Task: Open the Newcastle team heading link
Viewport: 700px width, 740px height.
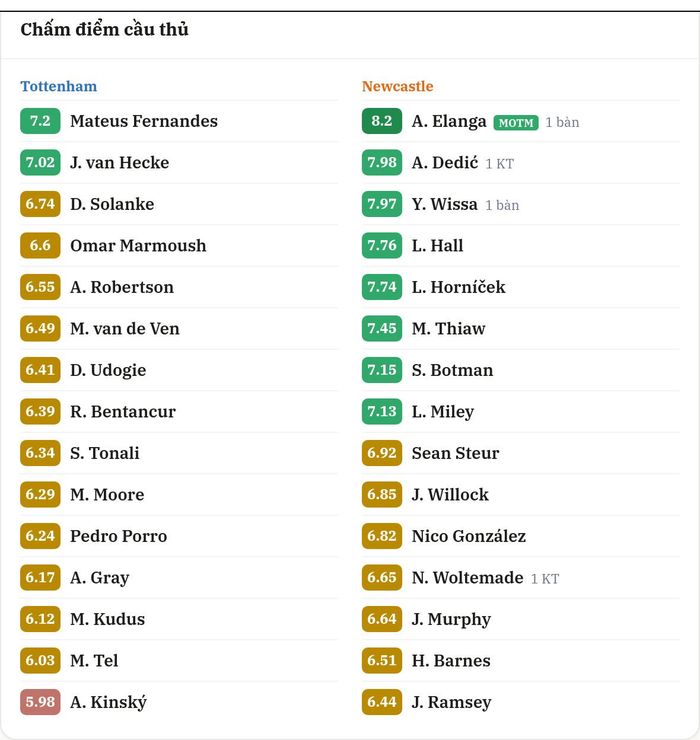Action: click(x=397, y=86)
